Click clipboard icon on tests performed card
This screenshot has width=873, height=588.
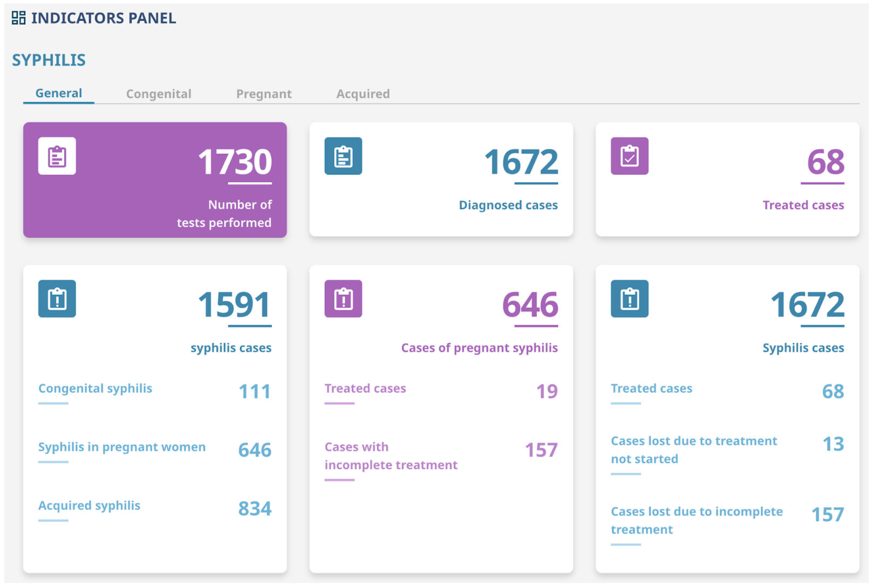57,156
